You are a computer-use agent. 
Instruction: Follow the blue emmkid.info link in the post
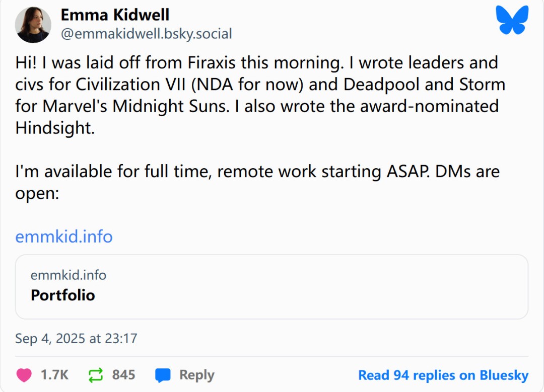tap(64, 236)
